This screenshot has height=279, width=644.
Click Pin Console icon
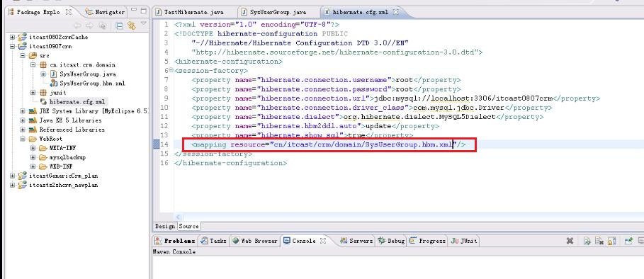tap(628, 241)
